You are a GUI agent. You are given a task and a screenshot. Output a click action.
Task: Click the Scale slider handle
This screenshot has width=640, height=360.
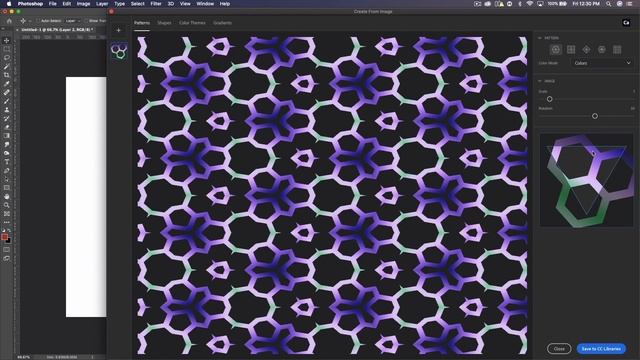click(549, 99)
